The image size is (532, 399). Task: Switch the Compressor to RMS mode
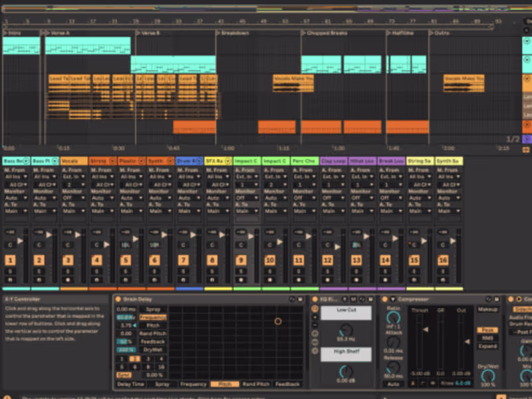[x=487, y=338]
